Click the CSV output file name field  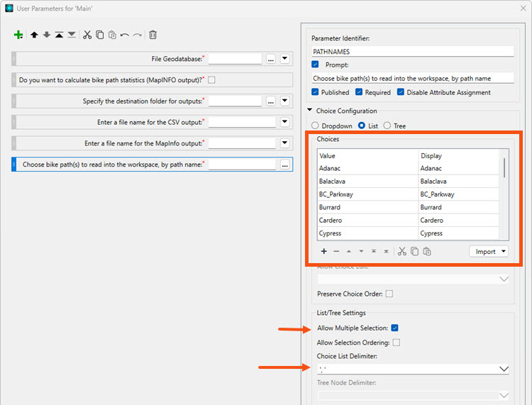(x=242, y=122)
